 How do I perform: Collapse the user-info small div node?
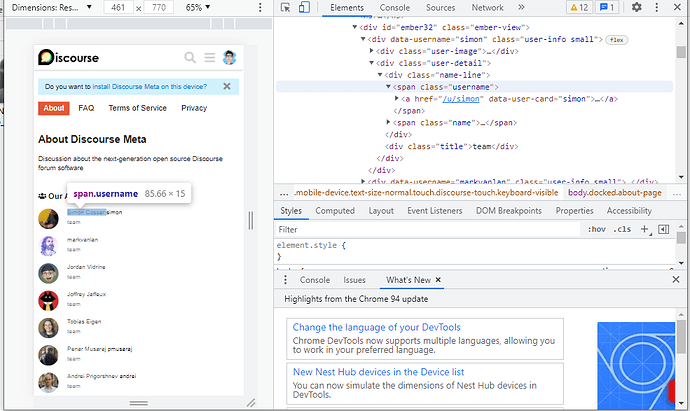point(363,39)
